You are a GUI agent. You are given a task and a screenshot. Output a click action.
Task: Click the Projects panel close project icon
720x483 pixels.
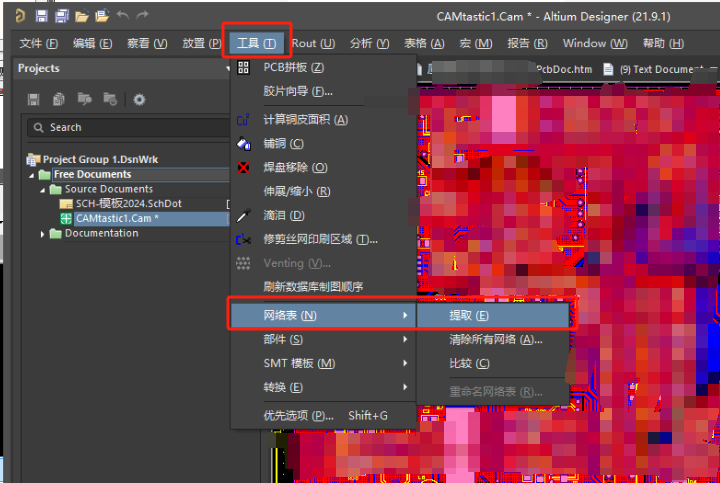tap(110, 99)
